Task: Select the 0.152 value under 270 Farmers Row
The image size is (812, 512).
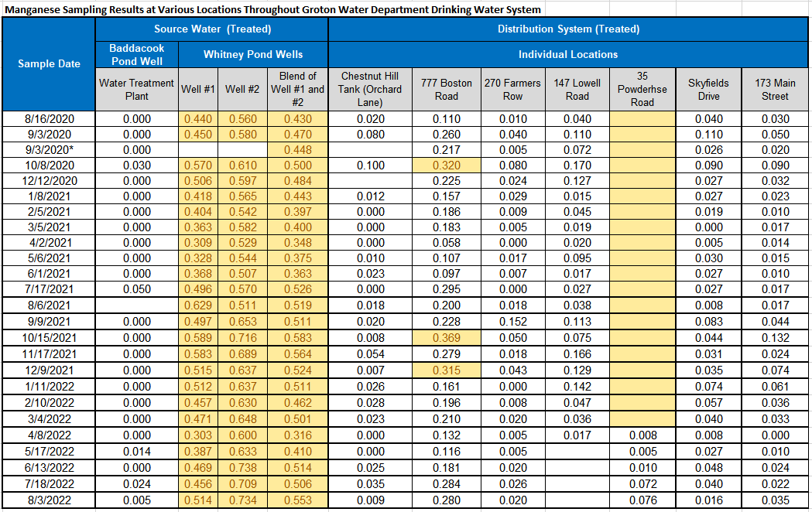Action: [x=512, y=322]
